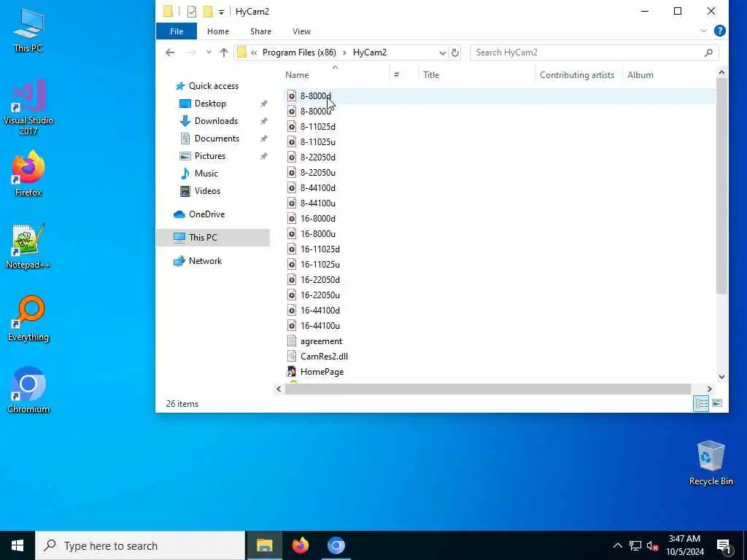
Task: Open Explorer help question mark icon
Action: click(x=720, y=31)
